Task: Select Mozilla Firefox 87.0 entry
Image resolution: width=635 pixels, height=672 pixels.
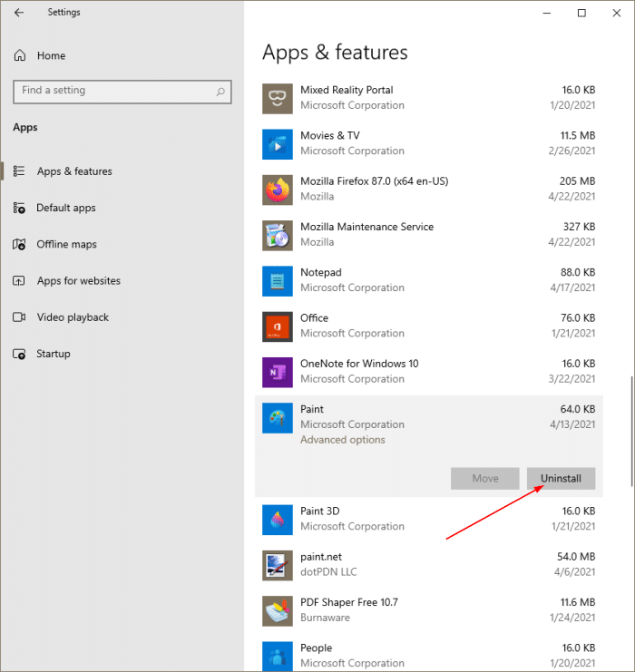Action: click(429, 190)
